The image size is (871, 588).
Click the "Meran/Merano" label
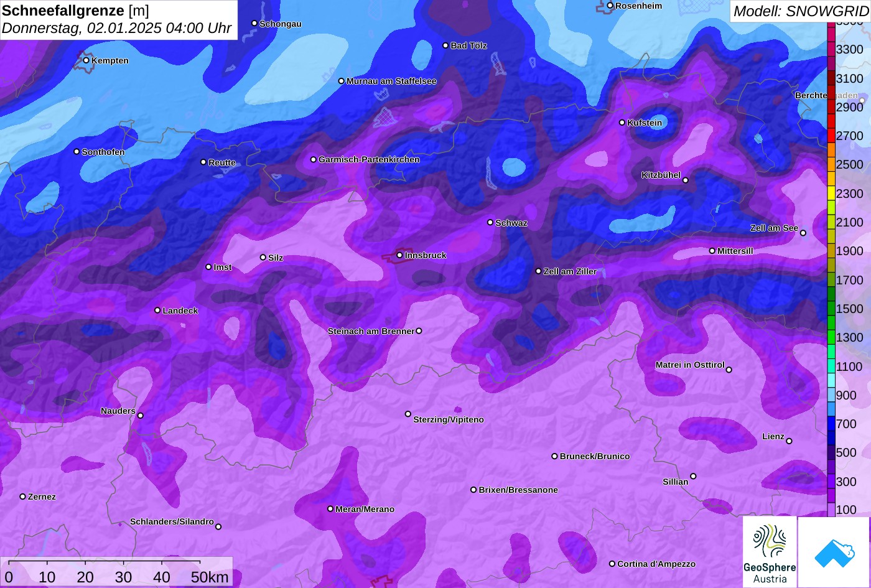365,510
